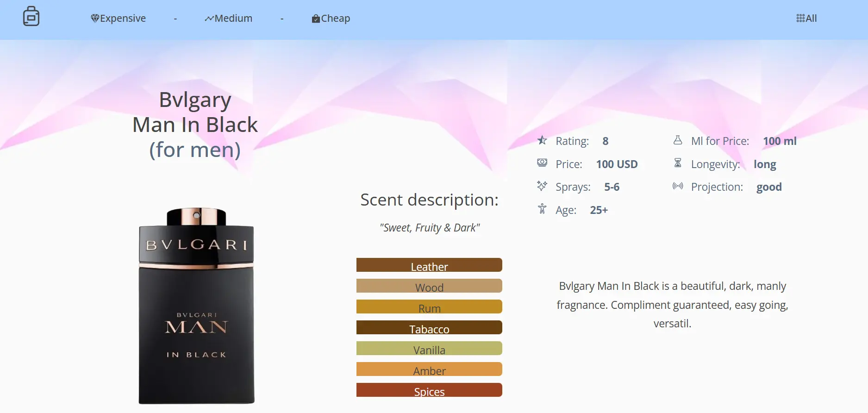Click the money icon next to Price
Image resolution: width=868 pixels, height=413 pixels.
(542, 163)
